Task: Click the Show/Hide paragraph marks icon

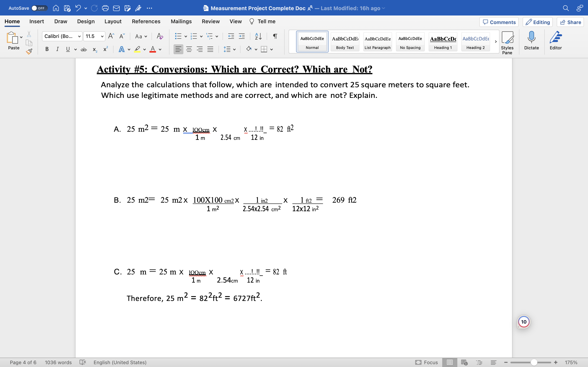Action: (x=275, y=36)
